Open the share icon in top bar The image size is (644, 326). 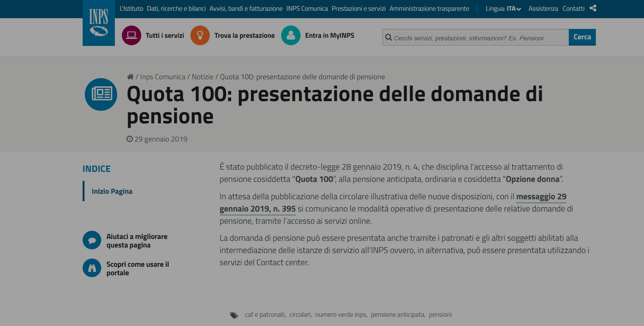pyautogui.click(x=593, y=8)
